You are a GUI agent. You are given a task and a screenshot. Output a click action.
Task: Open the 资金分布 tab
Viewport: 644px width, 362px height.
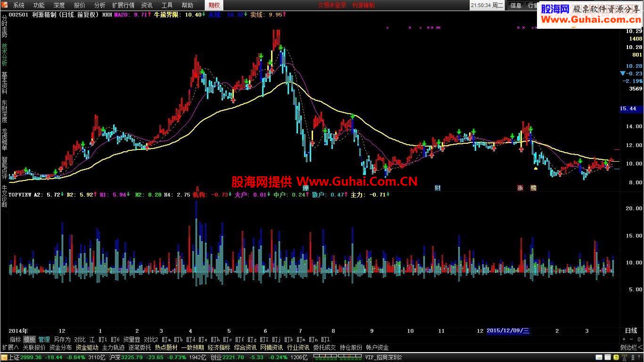pyautogui.click(x=60, y=348)
